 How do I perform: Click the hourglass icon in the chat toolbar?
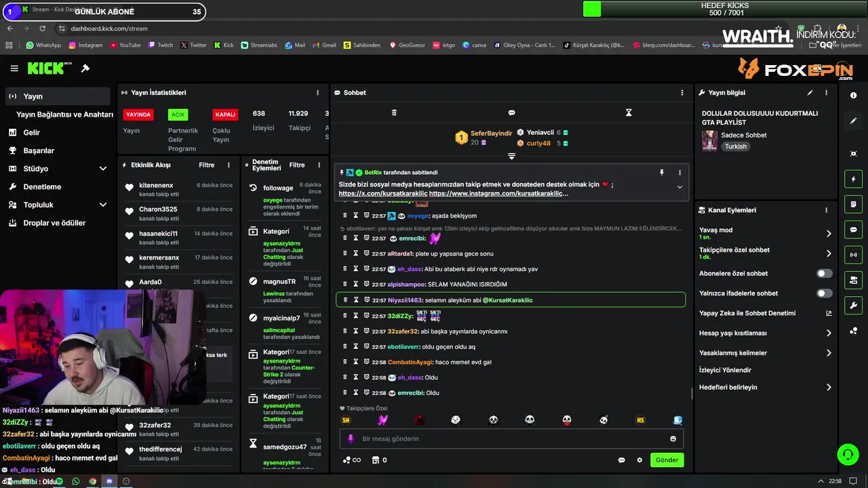pyautogui.click(x=629, y=113)
